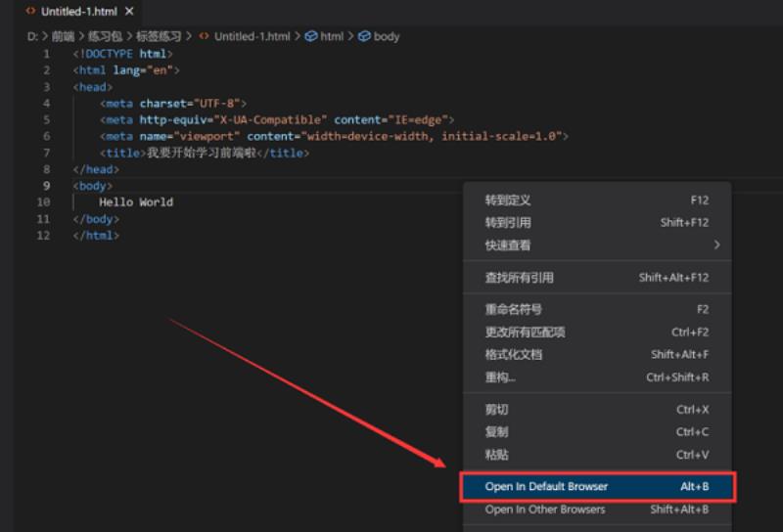This screenshot has width=783, height=532.
Task: Click line number 12 in the gutter
Action: click(x=43, y=235)
